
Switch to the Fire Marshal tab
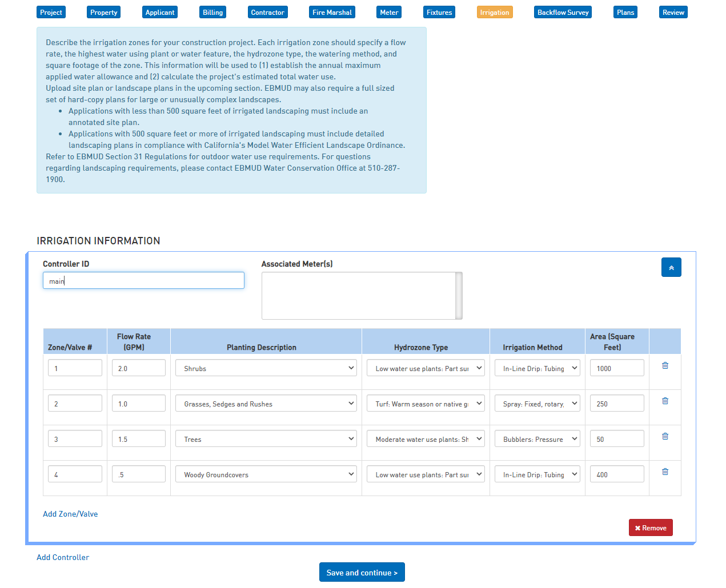point(332,13)
